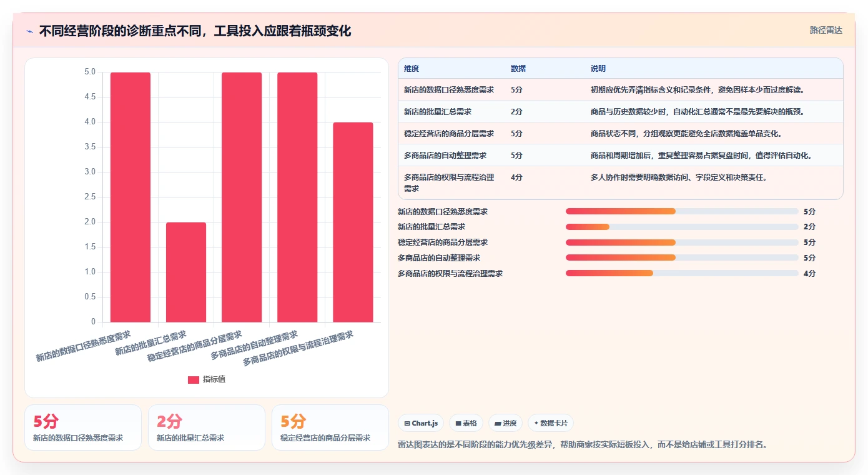This screenshot has height=475, width=868.
Task: Click the 路径雷达 label
Action: pyautogui.click(x=826, y=30)
